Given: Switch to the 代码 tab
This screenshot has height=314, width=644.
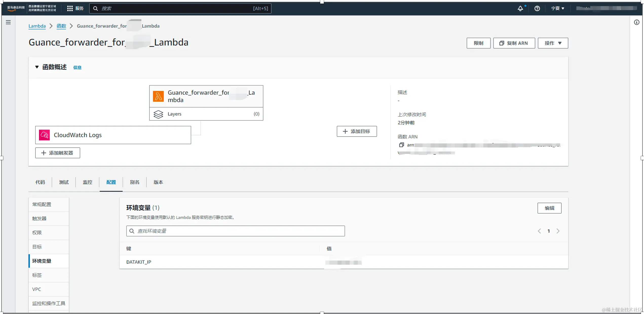Looking at the screenshot, I should pos(40,182).
